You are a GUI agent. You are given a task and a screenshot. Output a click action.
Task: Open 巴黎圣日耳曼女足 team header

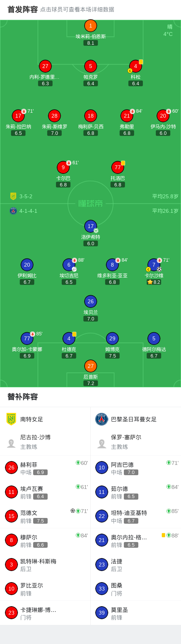[136, 419]
